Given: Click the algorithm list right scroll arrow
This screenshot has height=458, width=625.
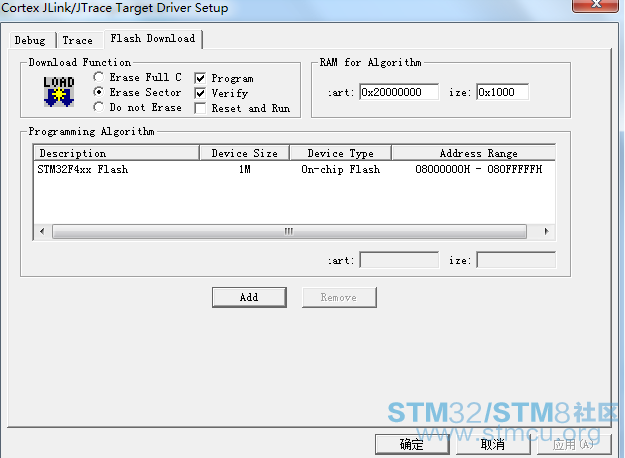Looking at the screenshot, I should point(546,231).
